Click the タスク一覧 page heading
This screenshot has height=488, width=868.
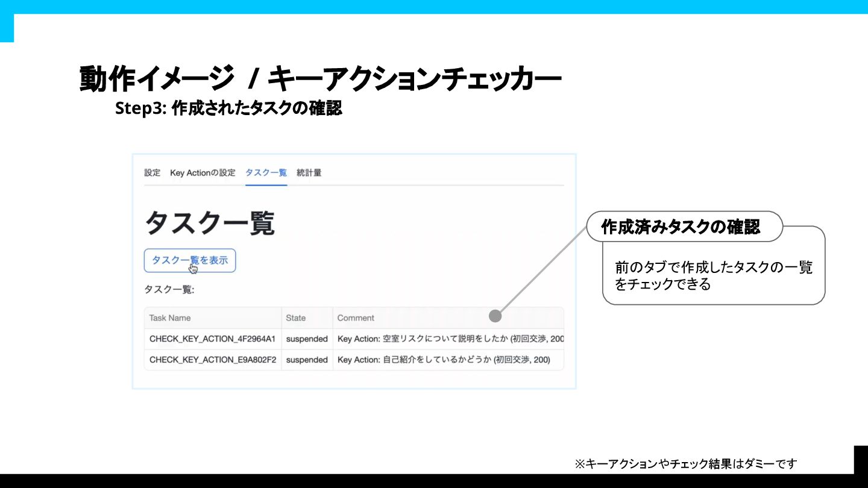(x=210, y=223)
